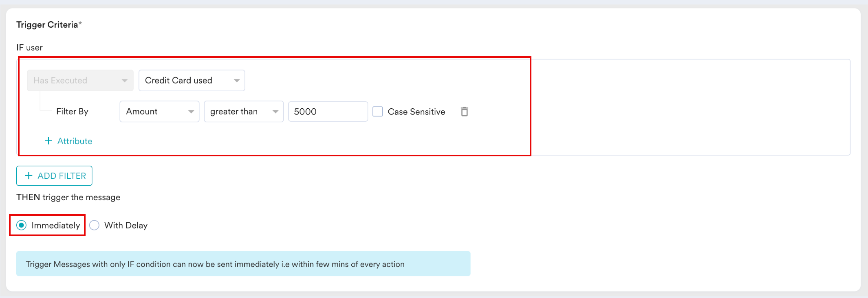The height and width of the screenshot is (298, 868).
Task: Click the plus icon beside Attribute
Action: click(48, 141)
